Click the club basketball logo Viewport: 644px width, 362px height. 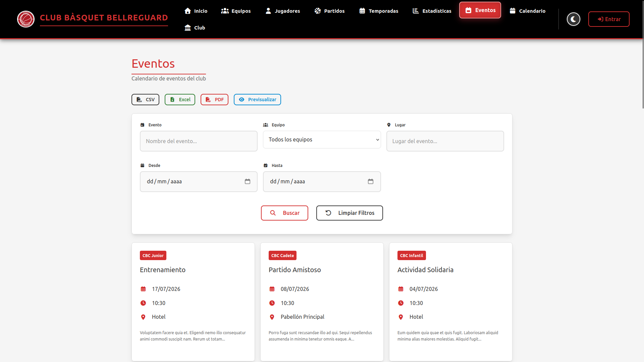point(26,19)
